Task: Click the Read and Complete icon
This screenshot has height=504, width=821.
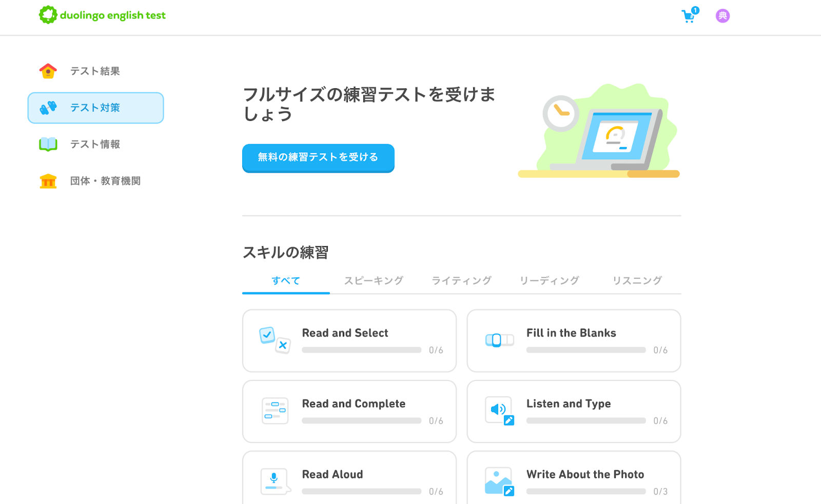Action: click(275, 411)
